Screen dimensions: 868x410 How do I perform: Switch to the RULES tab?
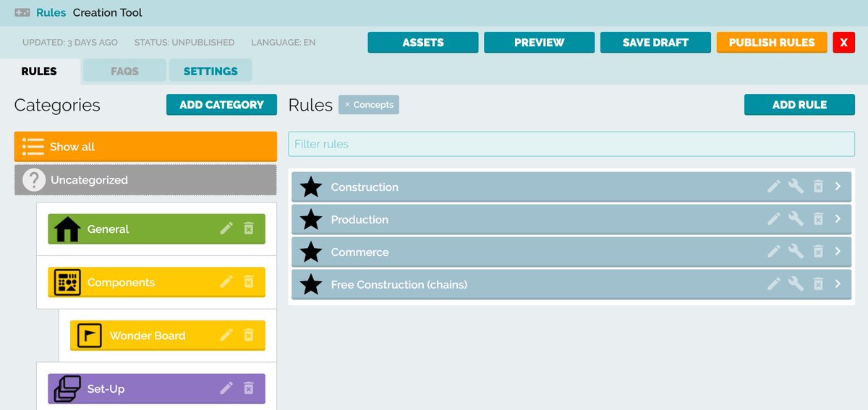39,71
